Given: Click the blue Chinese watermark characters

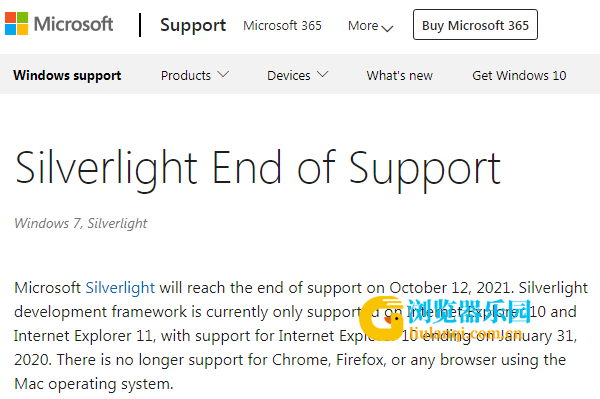Looking at the screenshot, I should [x=469, y=311].
